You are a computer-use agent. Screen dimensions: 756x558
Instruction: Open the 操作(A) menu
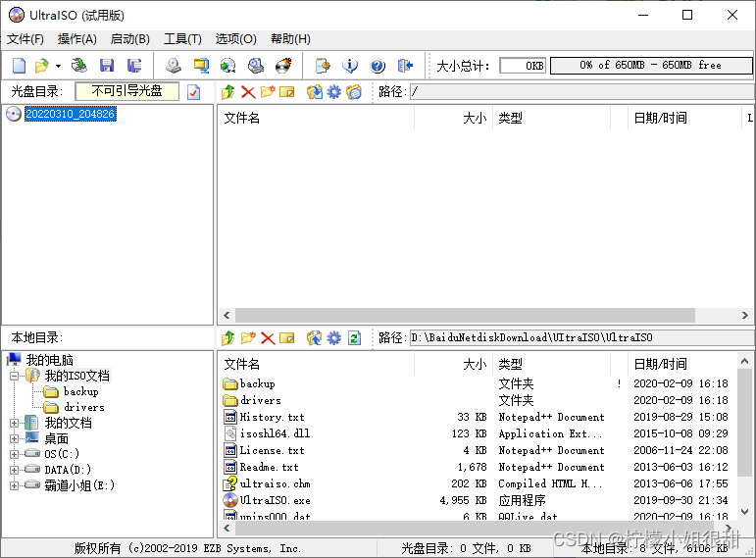coord(77,39)
